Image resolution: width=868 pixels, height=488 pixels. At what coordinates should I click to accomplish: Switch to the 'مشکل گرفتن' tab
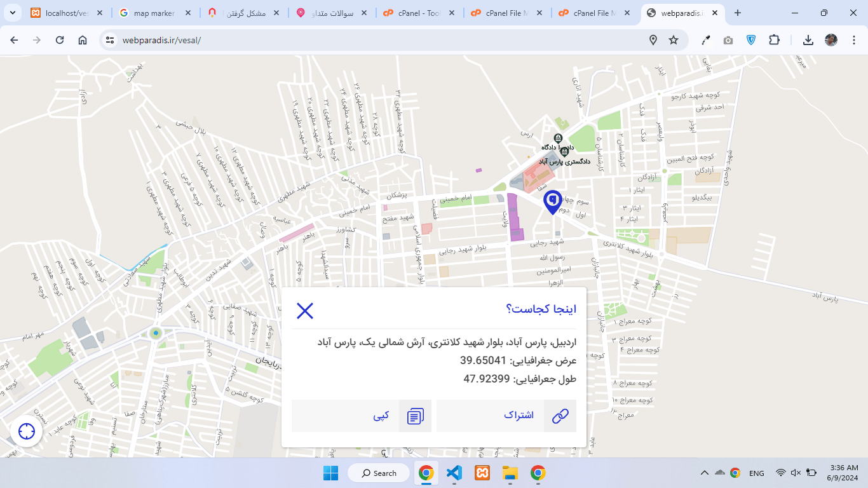243,13
